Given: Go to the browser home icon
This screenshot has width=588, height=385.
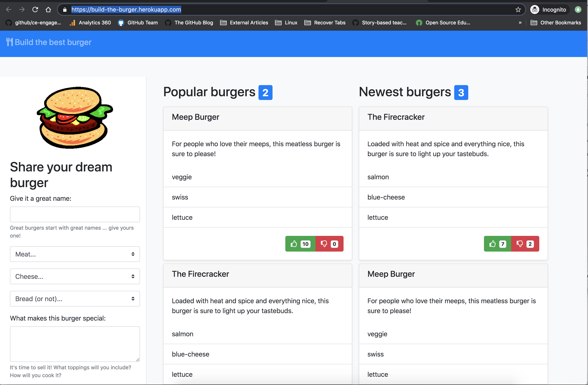Looking at the screenshot, I should click(48, 10).
